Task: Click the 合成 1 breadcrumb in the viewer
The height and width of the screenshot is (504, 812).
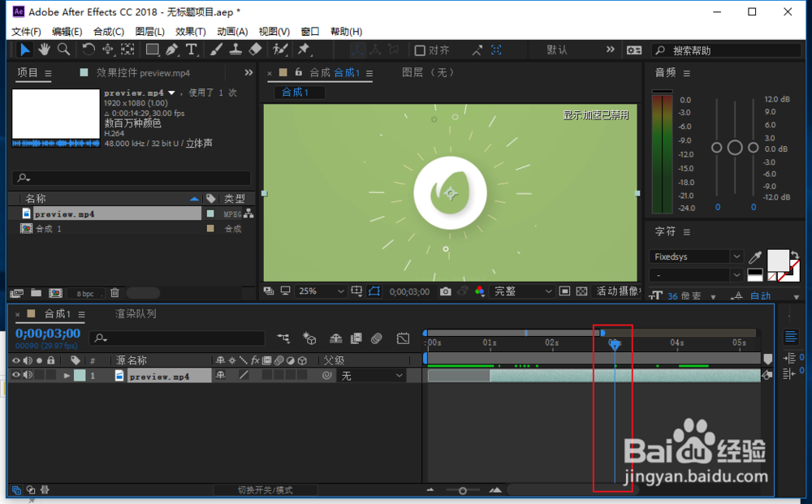Action: [x=296, y=92]
